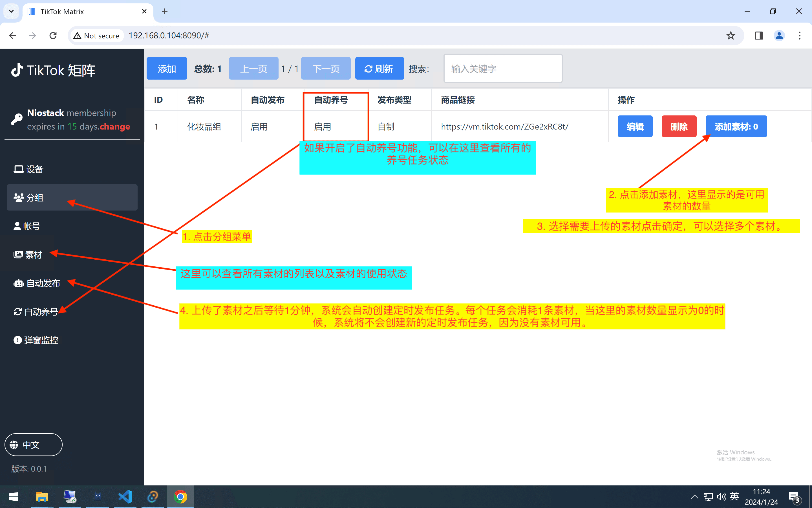Click the address bar URL
The height and width of the screenshot is (508, 812).
(x=169, y=35)
